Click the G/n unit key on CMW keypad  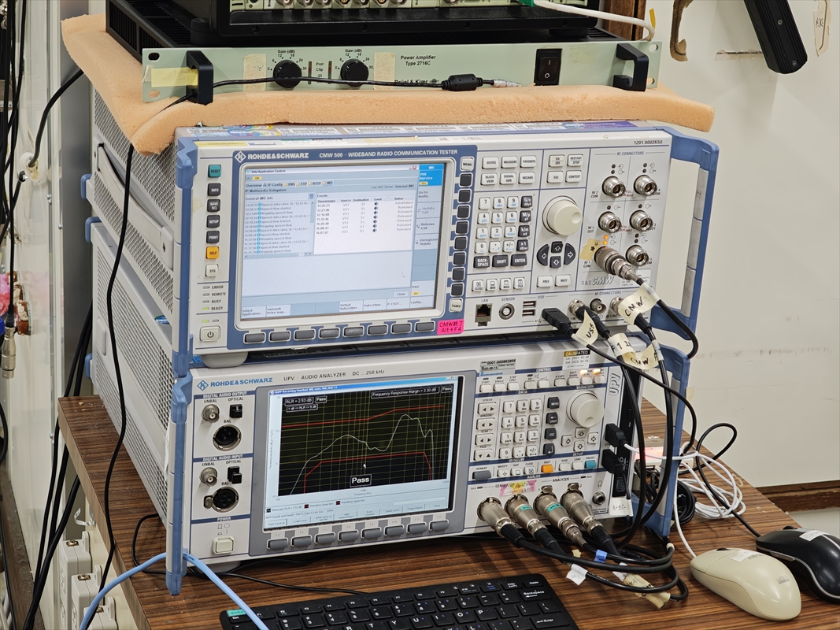(527, 202)
